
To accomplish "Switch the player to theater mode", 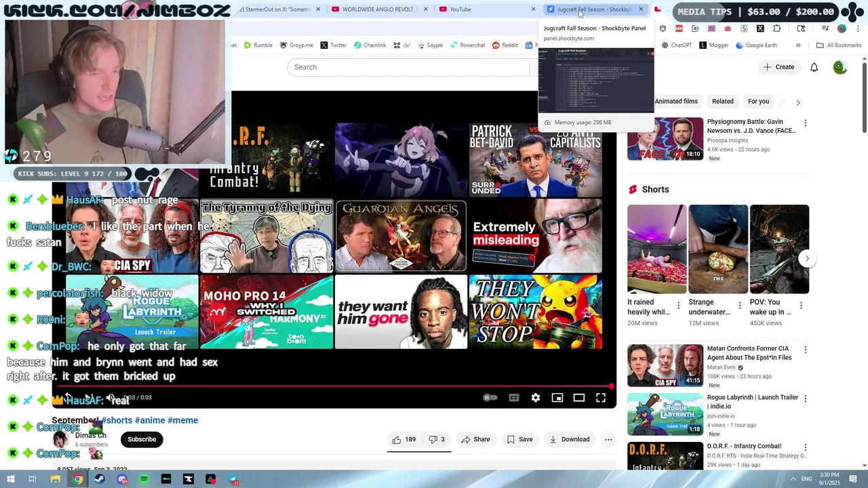I will pyautogui.click(x=579, y=398).
